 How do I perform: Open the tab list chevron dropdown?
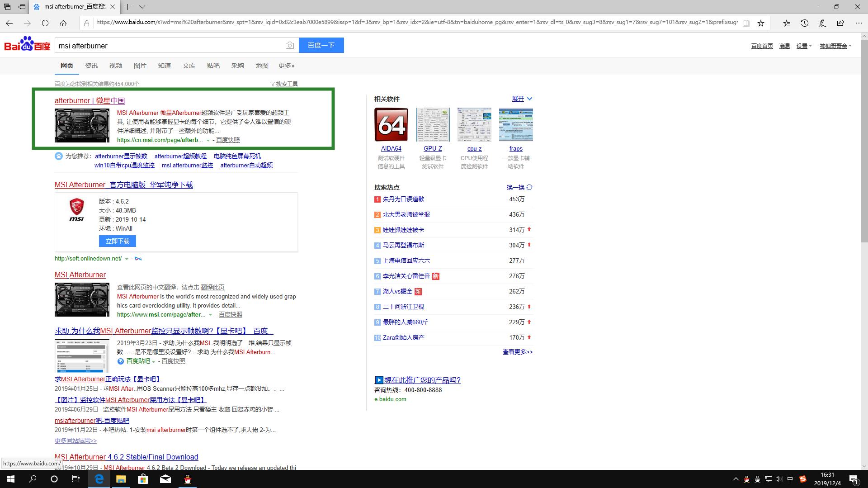pyautogui.click(x=142, y=7)
